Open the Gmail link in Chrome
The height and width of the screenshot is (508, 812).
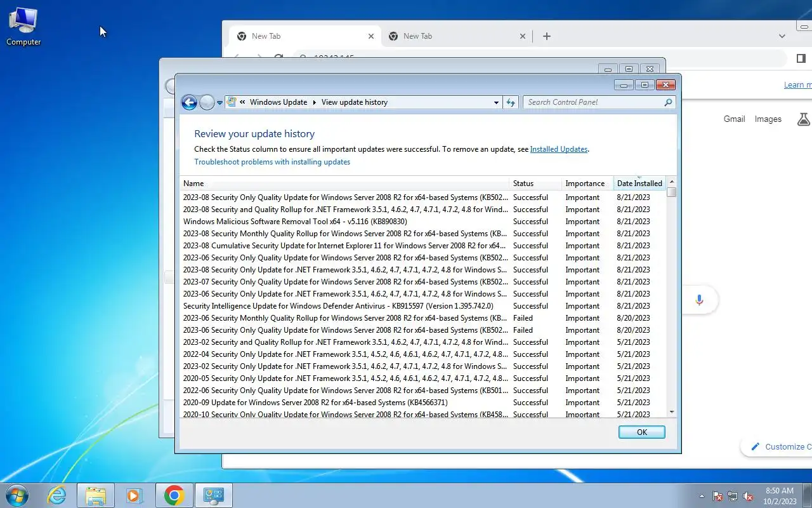click(x=735, y=119)
